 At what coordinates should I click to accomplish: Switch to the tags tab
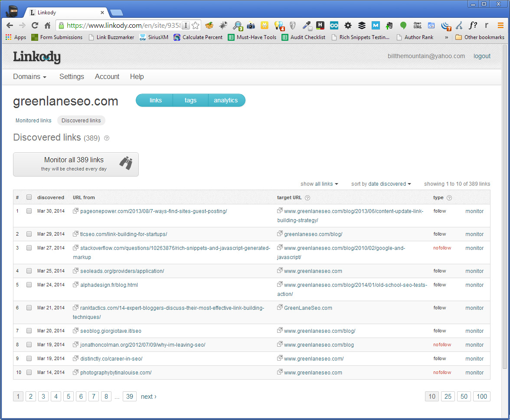point(191,100)
